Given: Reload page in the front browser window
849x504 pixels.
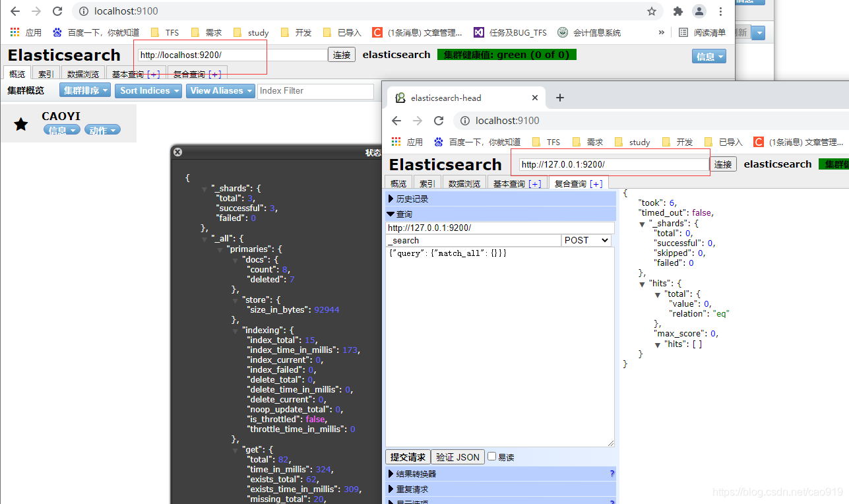Looking at the screenshot, I should (x=439, y=121).
